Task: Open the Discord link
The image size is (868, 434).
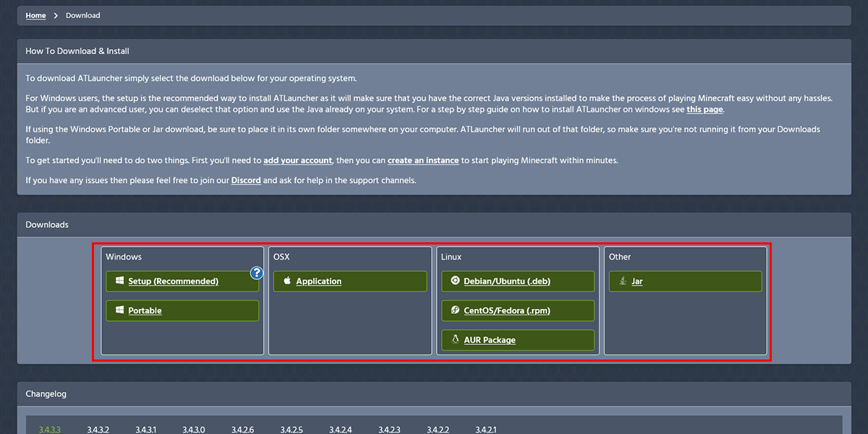Action: 246,180
